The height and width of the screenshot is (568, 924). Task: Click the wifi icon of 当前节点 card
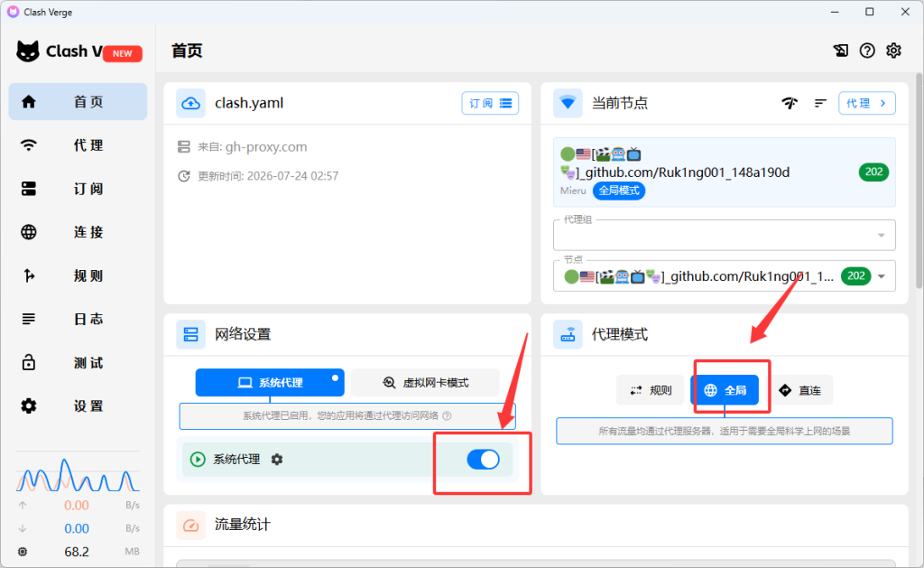[x=568, y=103]
